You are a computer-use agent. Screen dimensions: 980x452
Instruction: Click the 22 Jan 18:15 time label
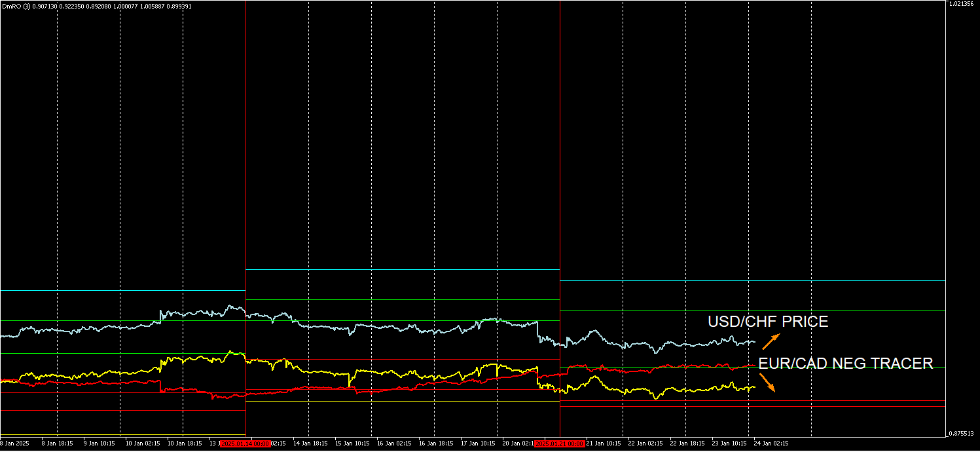[x=687, y=443]
